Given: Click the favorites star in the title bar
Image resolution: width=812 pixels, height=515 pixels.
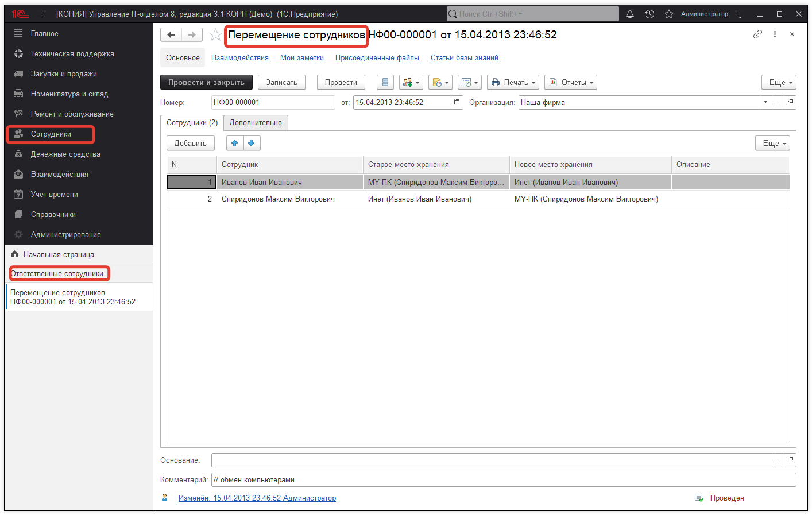Looking at the screenshot, I should click(668, 14).
